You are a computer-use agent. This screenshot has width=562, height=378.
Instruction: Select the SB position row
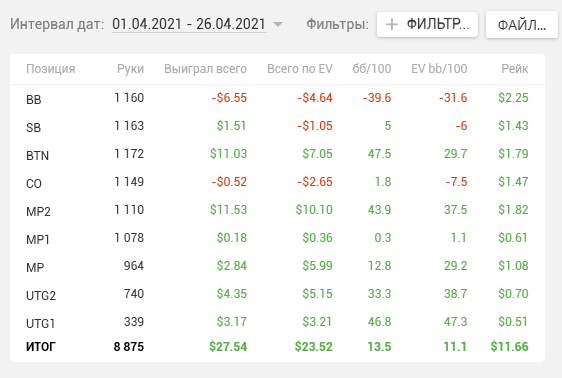(x=277, y=126)
